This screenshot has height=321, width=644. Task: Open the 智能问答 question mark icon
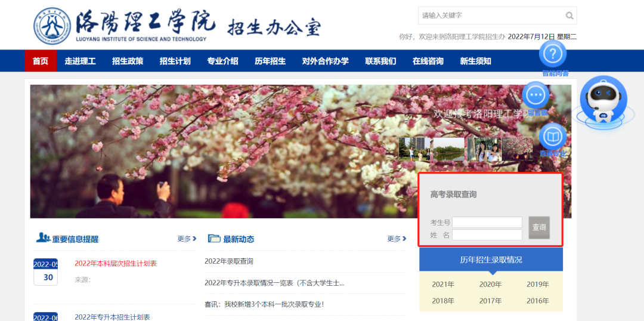click(x=552, y=54)
